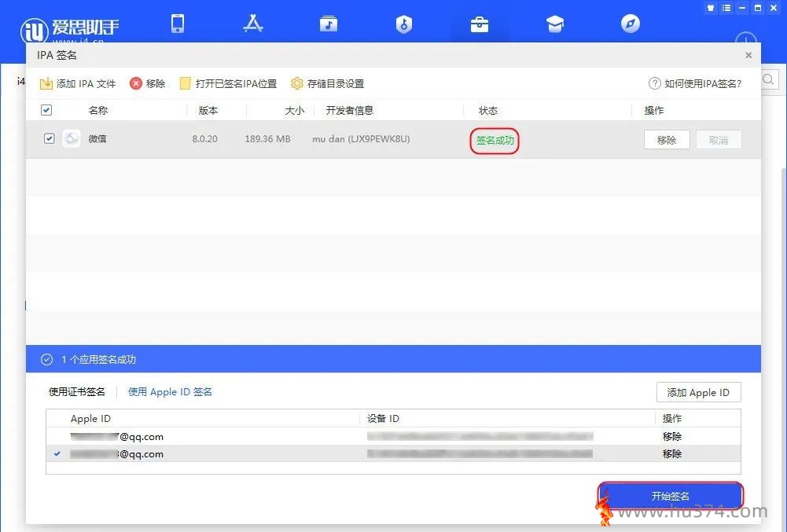Remove the second checked Apple ID entry
This screenshot has width=787, height=532.
[672, 453]
